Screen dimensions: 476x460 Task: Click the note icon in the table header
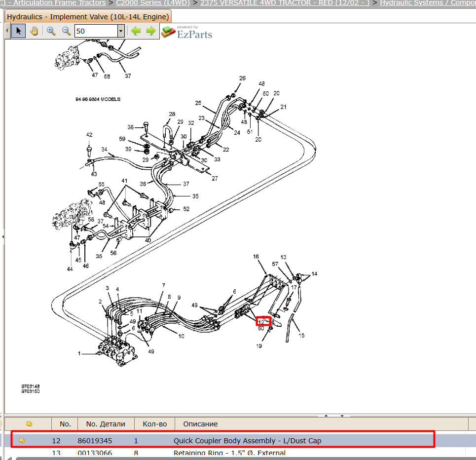[29, 424]
